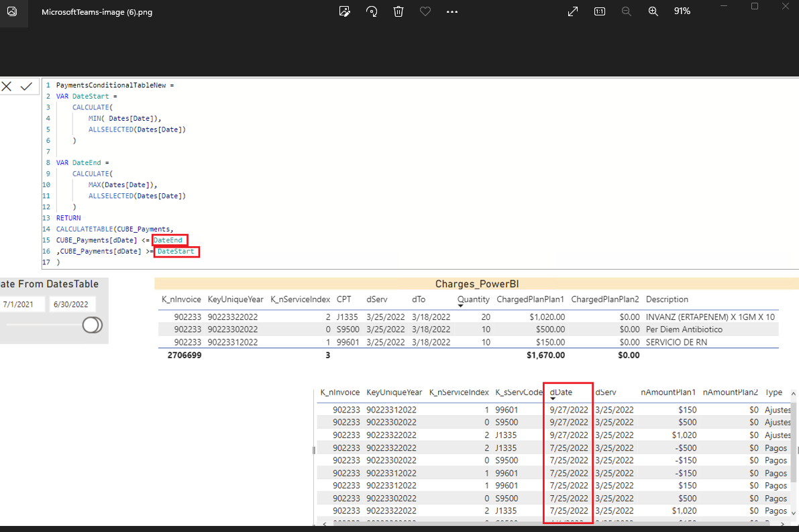The width and height of the screenshot is (799, 532).
Task: Click the KeyUniqueYear header in Charges table
Action: 235,299
